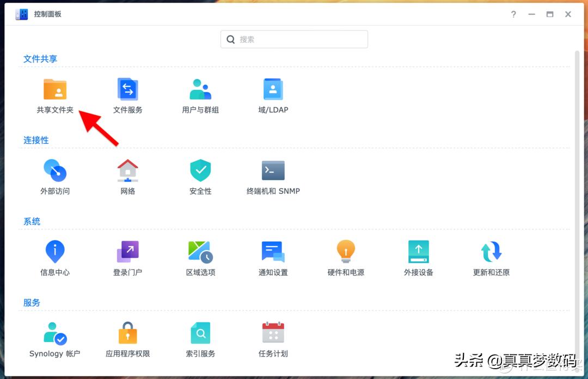Open 用户与群组 (User & Group) settings
Image resolution: width=588 pixels, height=379 pixels.
click(200, 94)
